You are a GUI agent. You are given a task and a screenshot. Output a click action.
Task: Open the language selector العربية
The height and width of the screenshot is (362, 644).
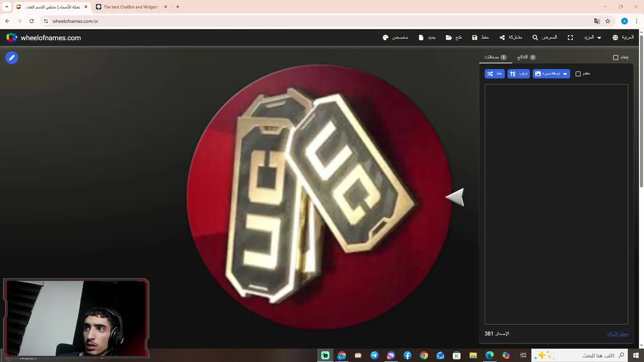[x=623, y=38]
